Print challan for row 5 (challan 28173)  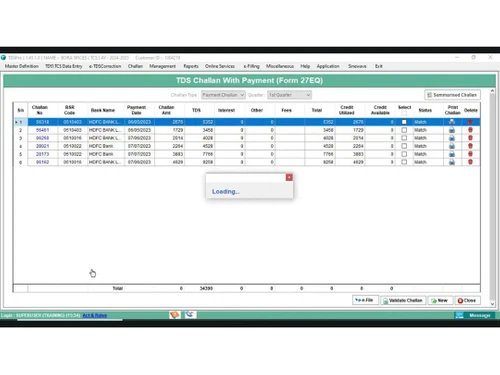[452, 154]
